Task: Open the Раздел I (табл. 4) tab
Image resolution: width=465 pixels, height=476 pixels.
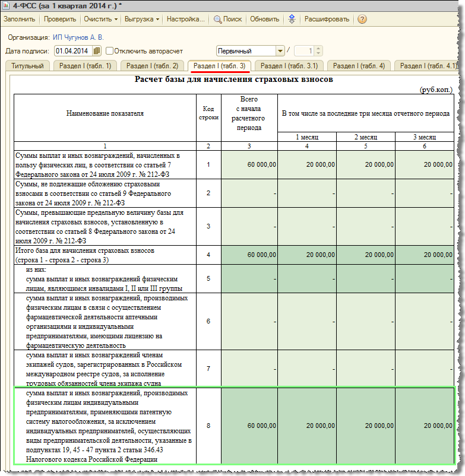Action: tap(359, 66)
